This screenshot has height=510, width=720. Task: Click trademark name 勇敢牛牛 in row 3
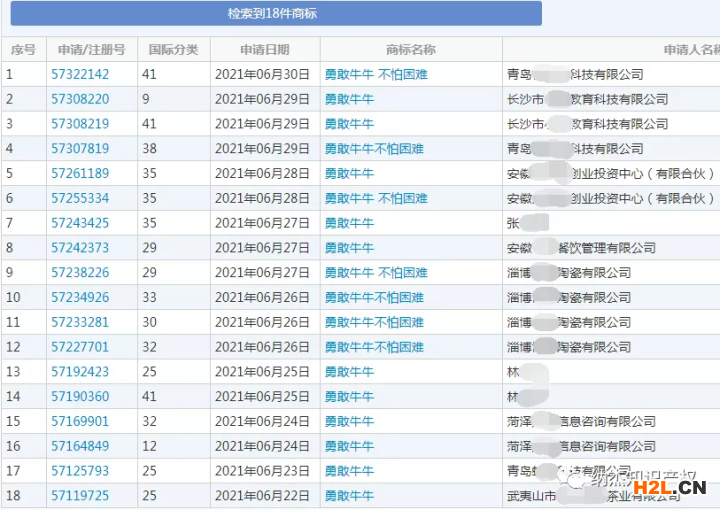tap(349, 124)
